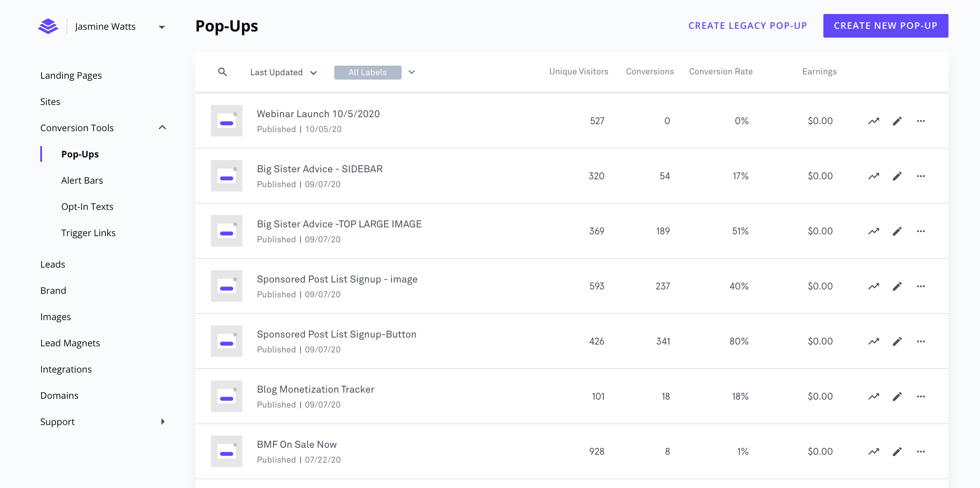Click the edit pencil icon for Big Sister Advice SIDEBAR
The height and width of the screenshot is (488, 980).
click(897, 176)
